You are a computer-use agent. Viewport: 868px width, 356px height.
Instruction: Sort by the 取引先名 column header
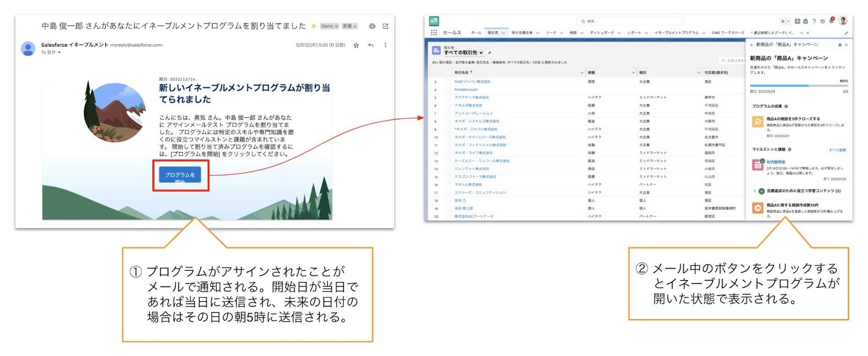(x=463, y=73)
